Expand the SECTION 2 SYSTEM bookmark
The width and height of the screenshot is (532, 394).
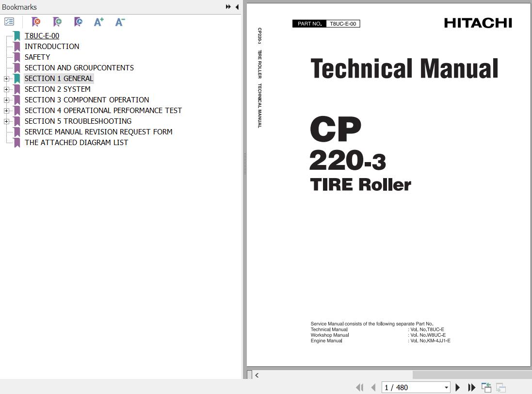tap(6, 89)
